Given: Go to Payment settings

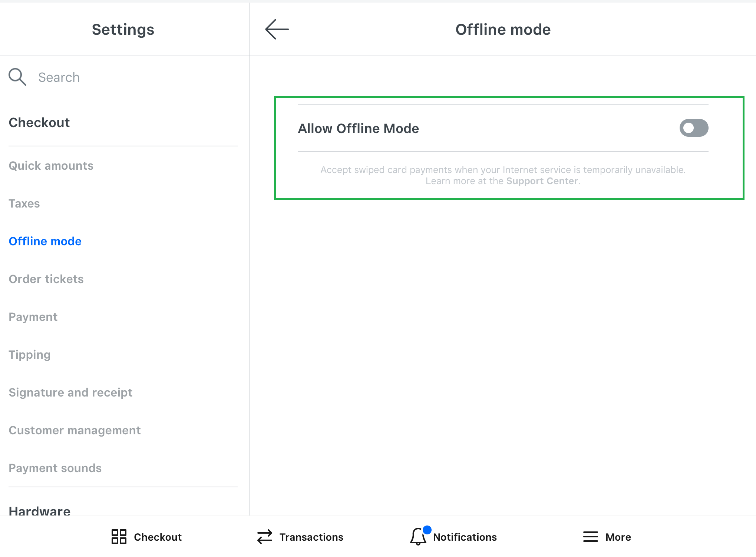Looking at the screenshot, I should [x=33, y=317].
